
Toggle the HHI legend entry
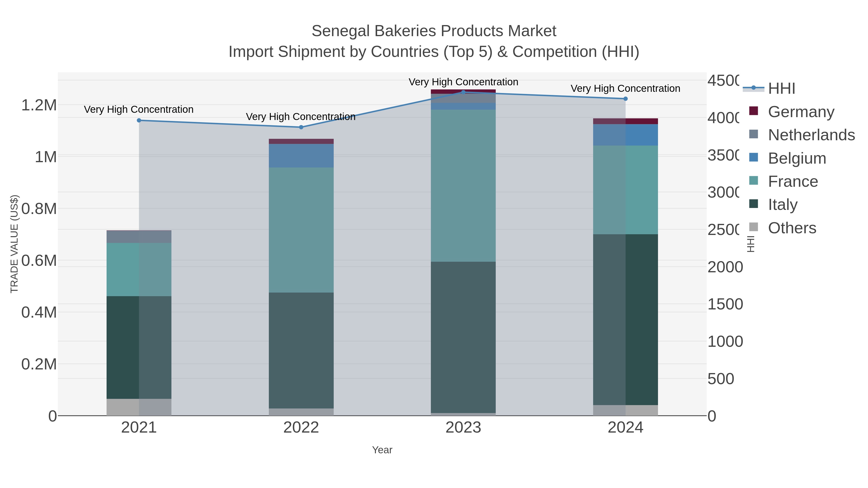(x=769, y=88)
